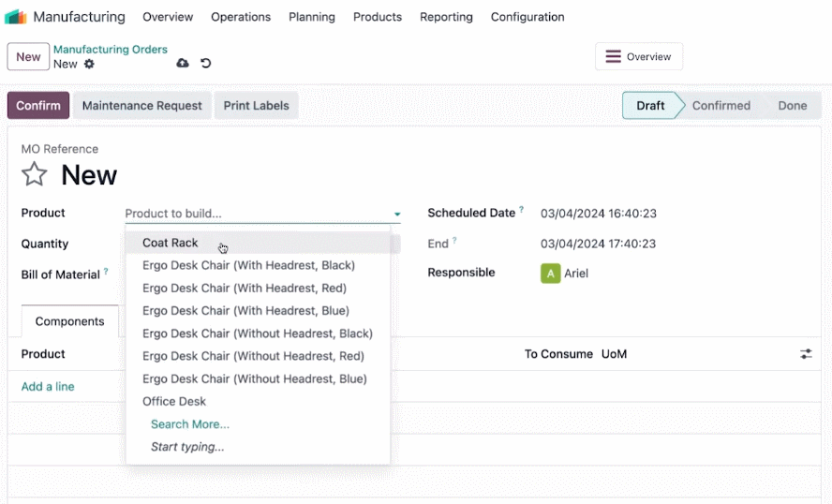Click the To Consume column header
This screenshot has height=504, width=832.
click(x=558, y=354)
